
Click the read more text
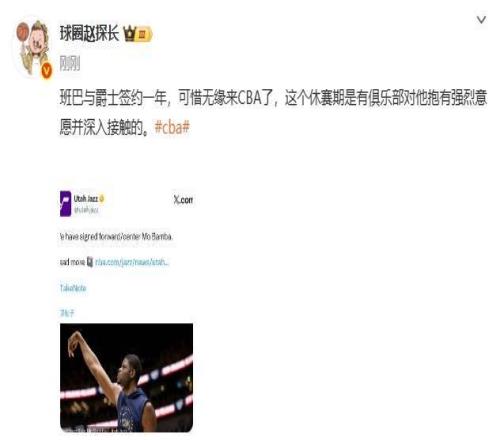[72, 262]
